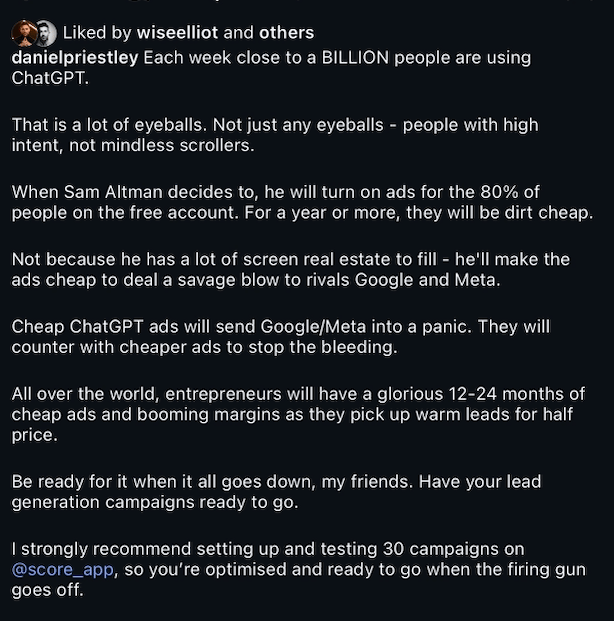Follow the @score_app mention link

[x=63, y=570]
